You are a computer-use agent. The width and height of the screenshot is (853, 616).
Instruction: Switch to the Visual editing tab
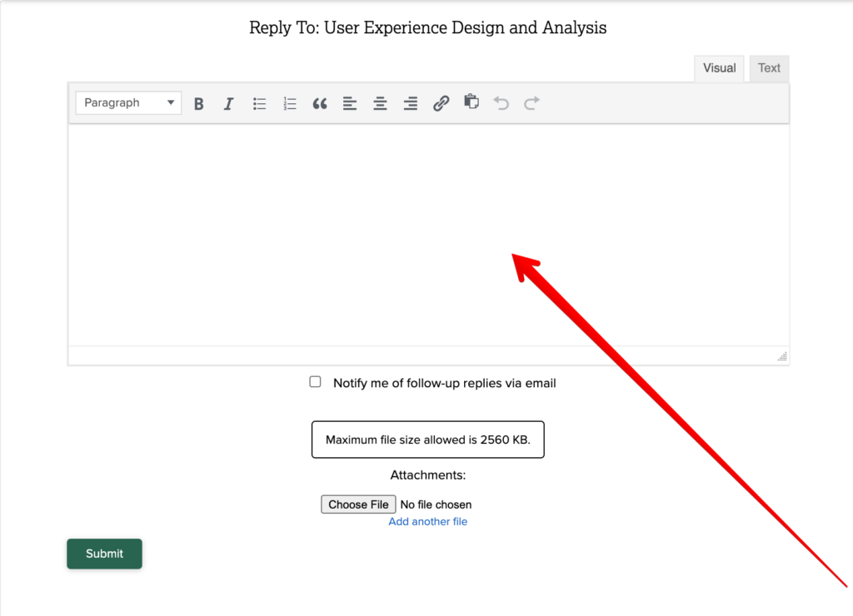pyautogui.click(x=718, y=68)
